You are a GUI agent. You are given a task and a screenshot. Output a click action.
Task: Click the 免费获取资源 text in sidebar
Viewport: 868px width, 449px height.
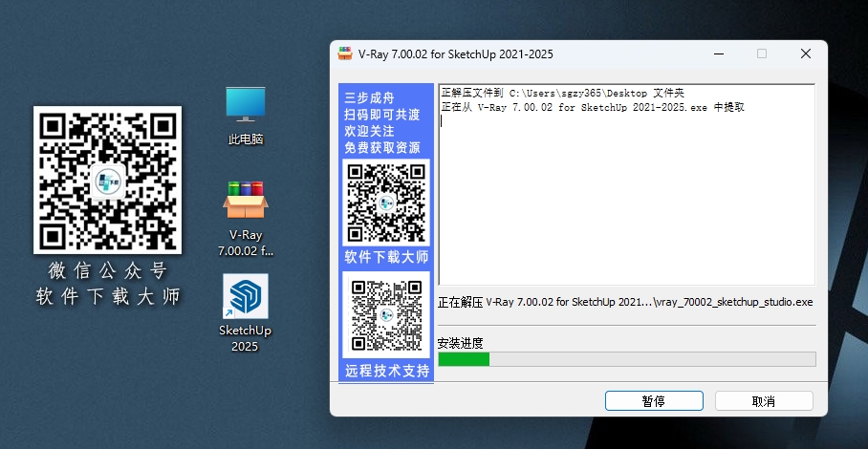[382, 148]
